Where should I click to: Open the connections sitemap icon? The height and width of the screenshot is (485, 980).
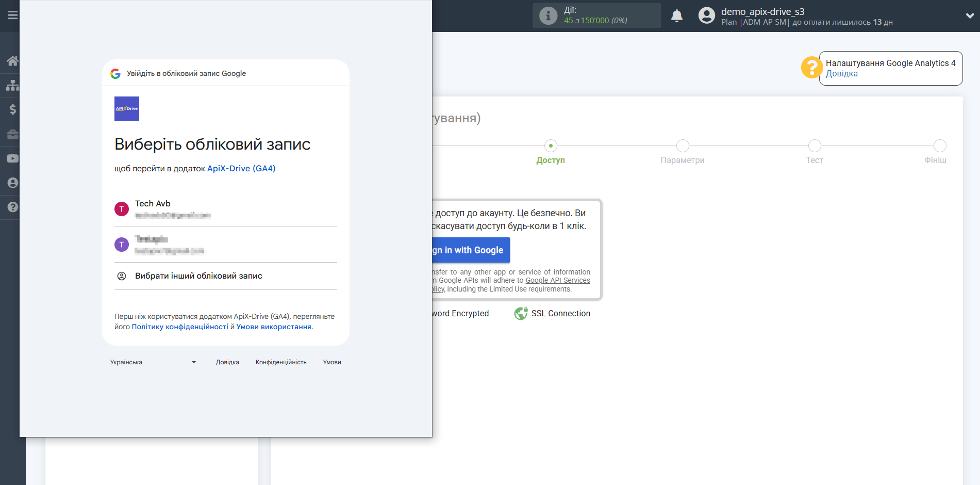(12, 85)
